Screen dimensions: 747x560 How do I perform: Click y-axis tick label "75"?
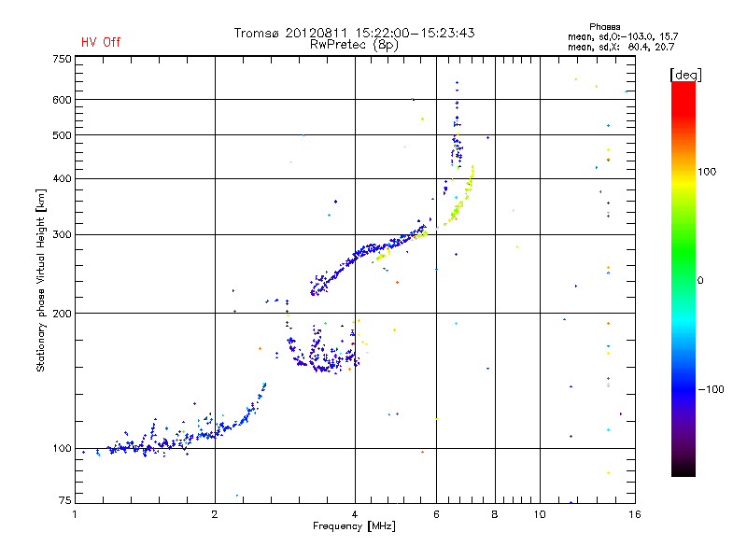(x=64, y=500)
